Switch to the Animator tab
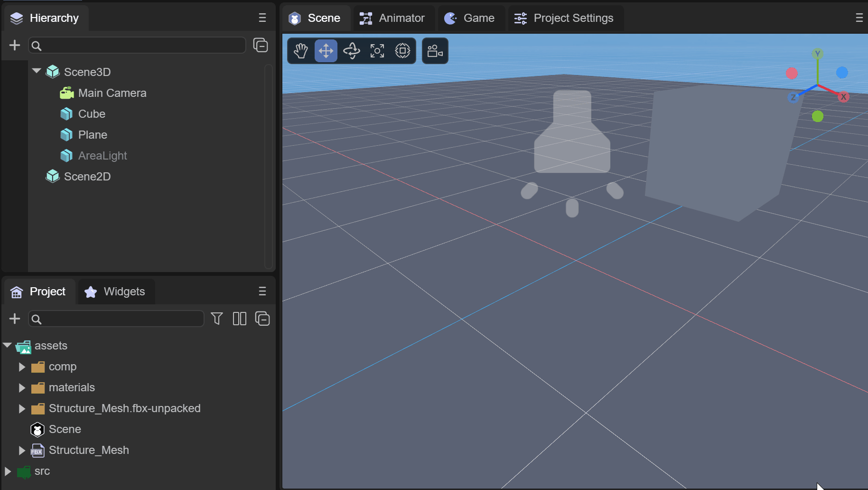The height and width of the screenshot is (490, 868). pyautogui.click(x=392, y=18)
